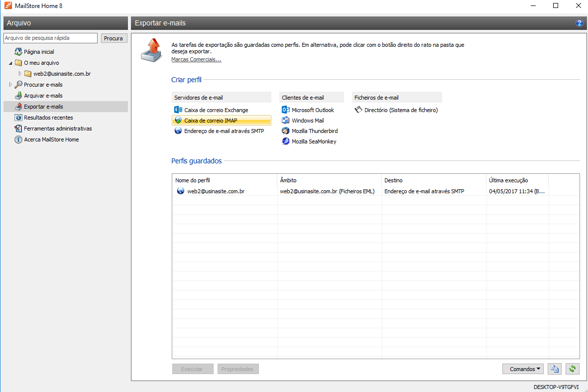This screenshot has width=588, height=392.
Task: Click the Mozilla Thunderbird icon
Action: (x=286, y=131)
